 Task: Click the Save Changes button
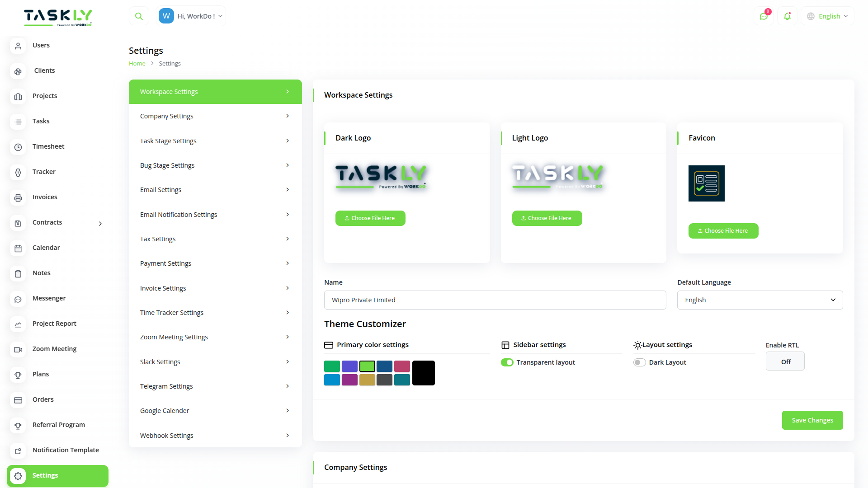point(812,420)
